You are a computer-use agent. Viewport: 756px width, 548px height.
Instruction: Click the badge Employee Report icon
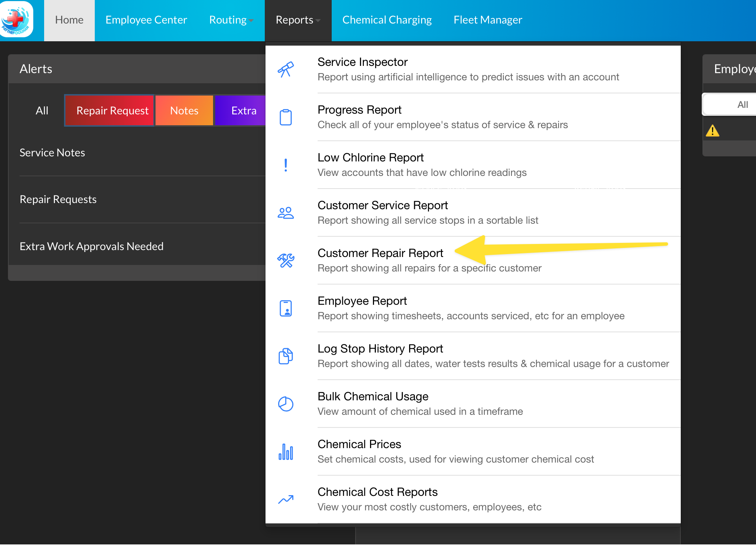tap(285, 308)
